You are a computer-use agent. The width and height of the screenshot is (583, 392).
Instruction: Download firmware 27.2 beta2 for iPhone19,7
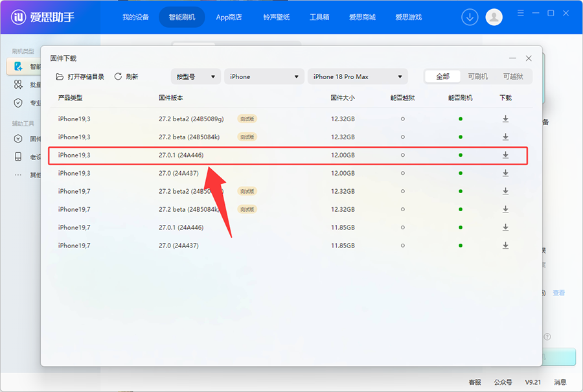505,191
